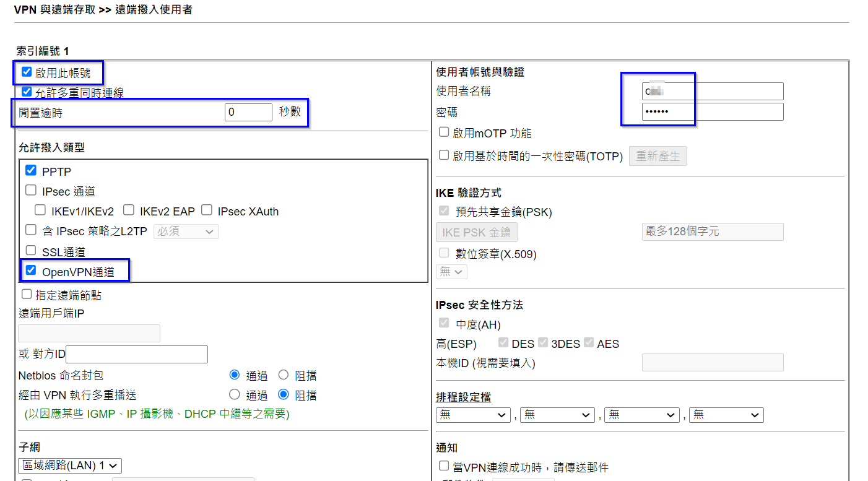The width and height of the screenshot is (868, 481).
Task: Enable the SSL通道 checkbox
Action: (x=31, y=251)
